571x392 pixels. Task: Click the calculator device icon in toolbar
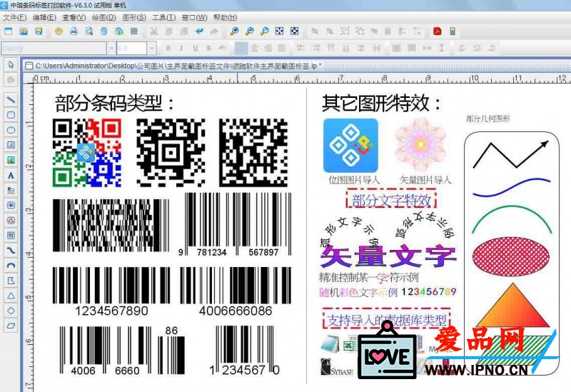(x=453, y=31)
